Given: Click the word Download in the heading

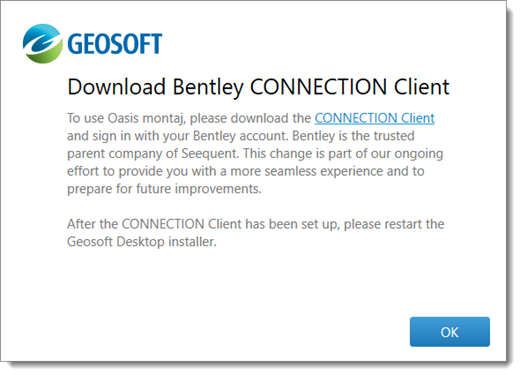Looking at the screenshot, I should [x=116, y=87].
